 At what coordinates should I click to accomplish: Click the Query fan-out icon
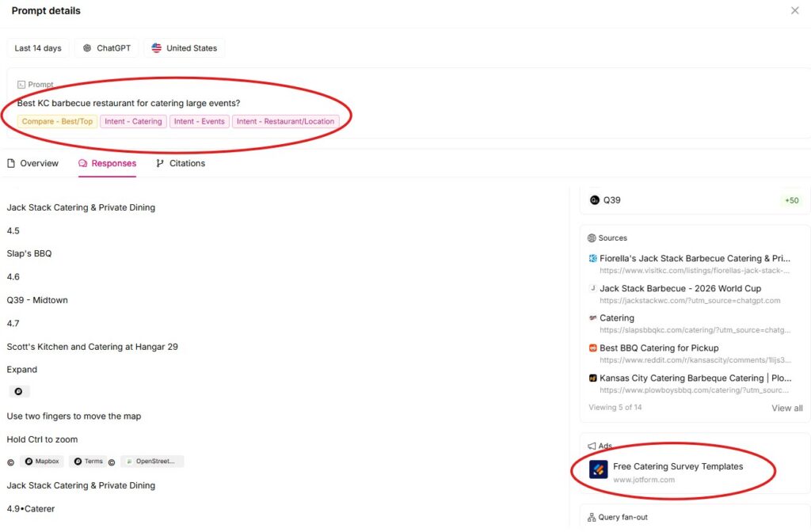tap(592, 518)
